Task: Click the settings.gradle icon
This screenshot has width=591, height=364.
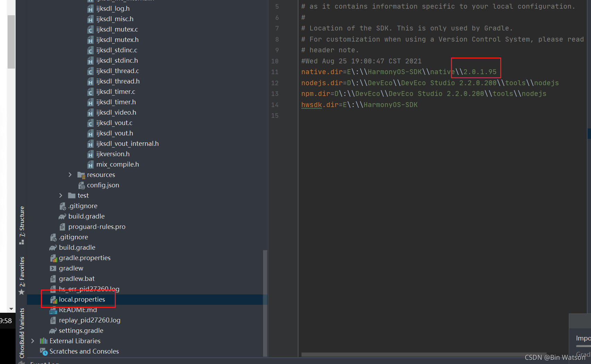Action: coord(53,331)
